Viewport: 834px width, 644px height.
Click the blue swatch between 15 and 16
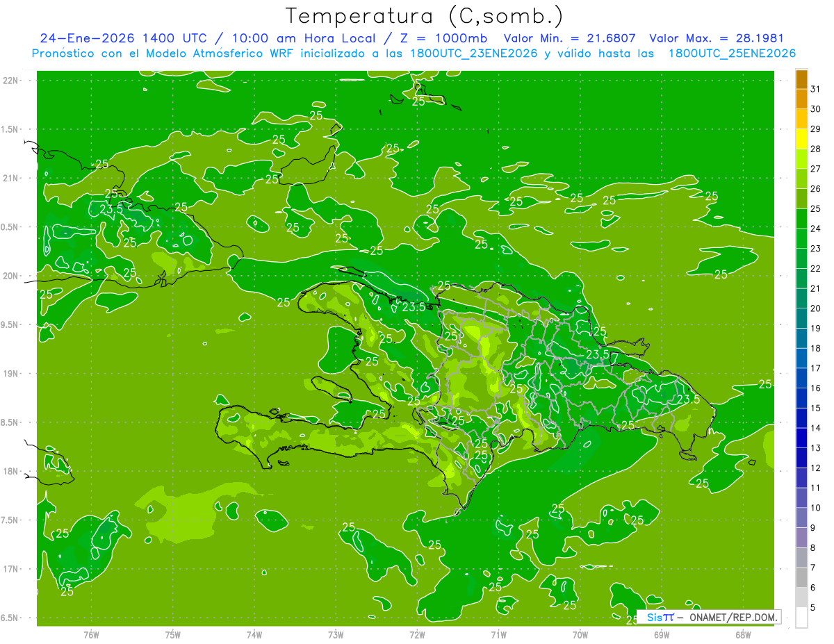point(801,398)
